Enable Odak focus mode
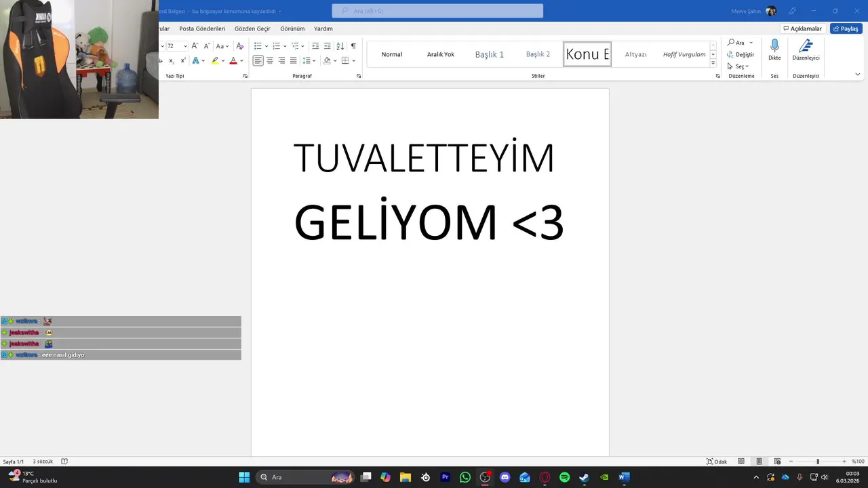This screenshot has height=488, width=868. click(x=717, y=462)
